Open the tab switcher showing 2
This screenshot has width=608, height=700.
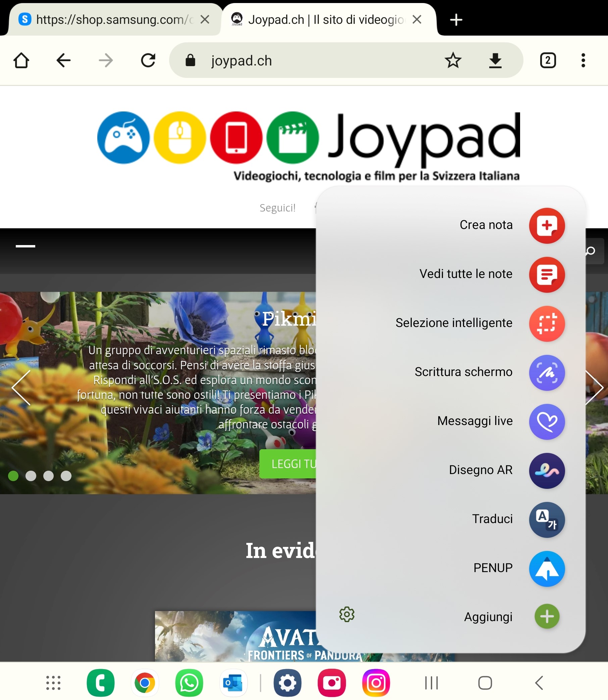[x=548, y=60]
